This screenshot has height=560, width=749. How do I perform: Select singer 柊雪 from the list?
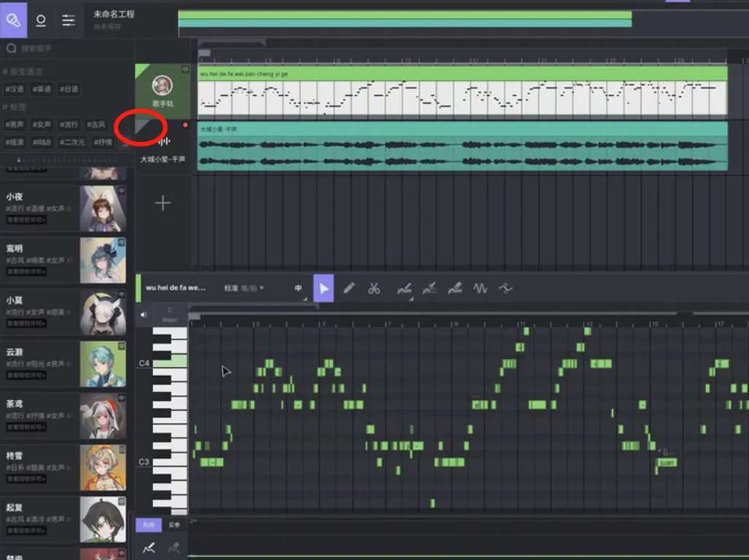point(64,468)
